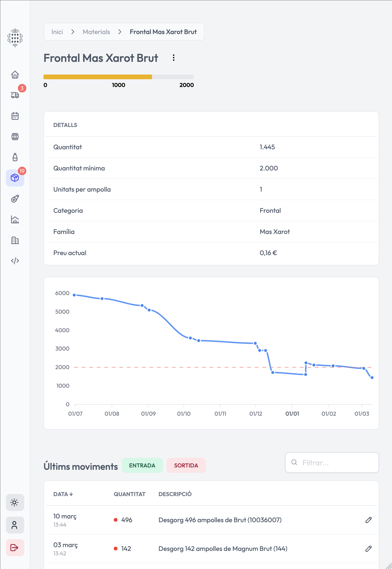This screenshot has height=569, width=392.
Task: Open the three-dot options menu
Action: click(x=174, y=58)
